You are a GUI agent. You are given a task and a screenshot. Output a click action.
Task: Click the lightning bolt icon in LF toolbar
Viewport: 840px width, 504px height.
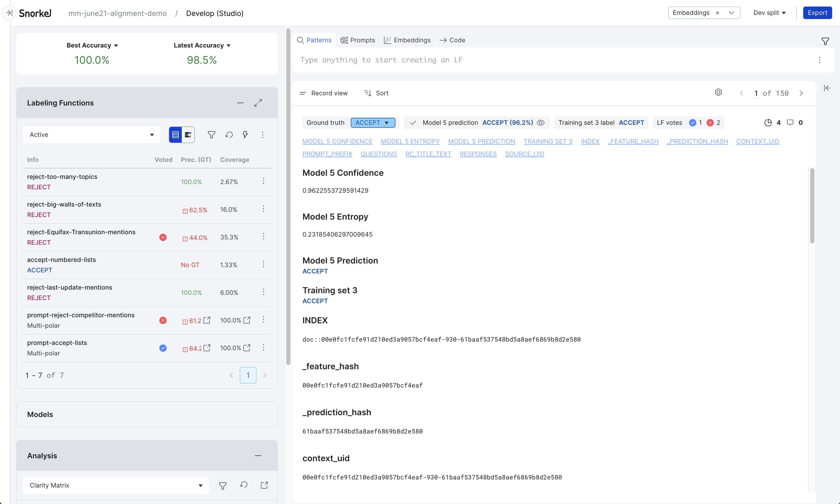coord(245,135)
